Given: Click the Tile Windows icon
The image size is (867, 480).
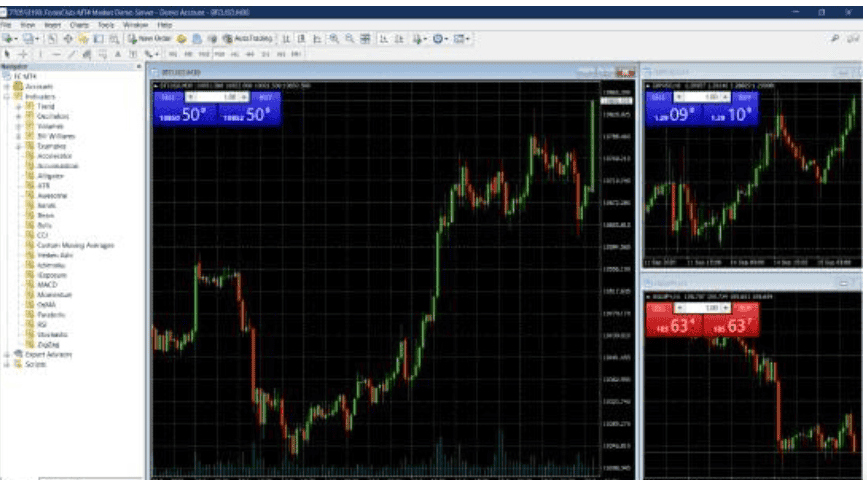Looking at the screenshot, I should (x=365, y=39).
